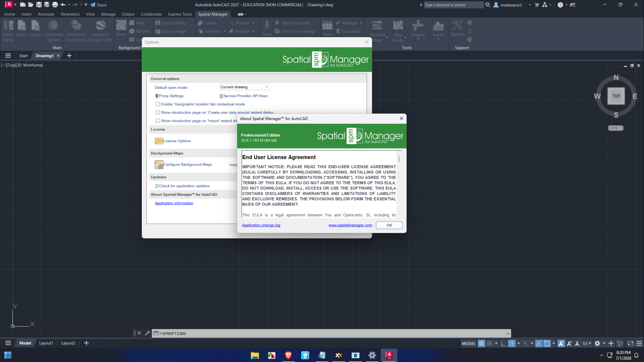644x362 pixels.
Task: Open the file tabs hamburger menu near Start
Action: click(8, 56)
